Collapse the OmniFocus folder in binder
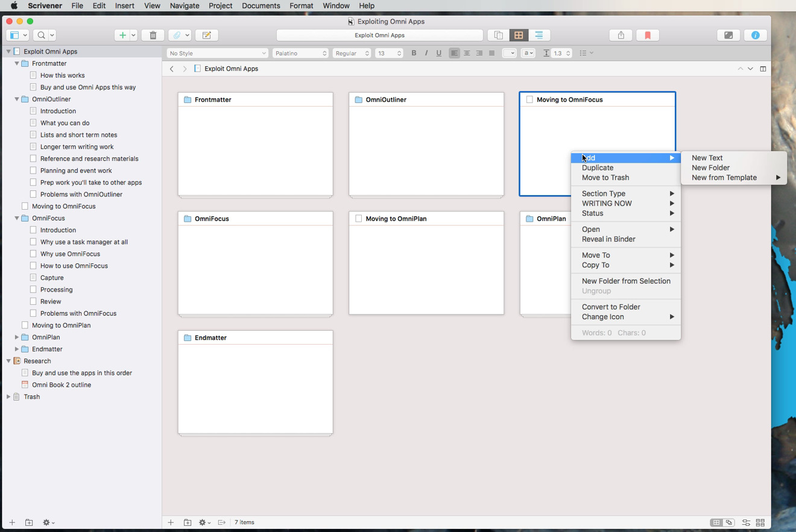Image resolution: width=796 pixels, height=532 pixels. point(17,218)
